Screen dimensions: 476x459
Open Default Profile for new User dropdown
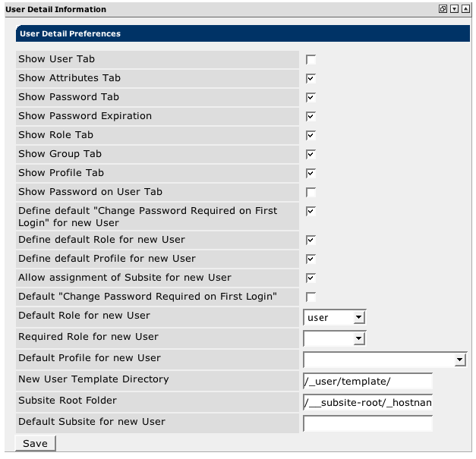pos(384,360)
